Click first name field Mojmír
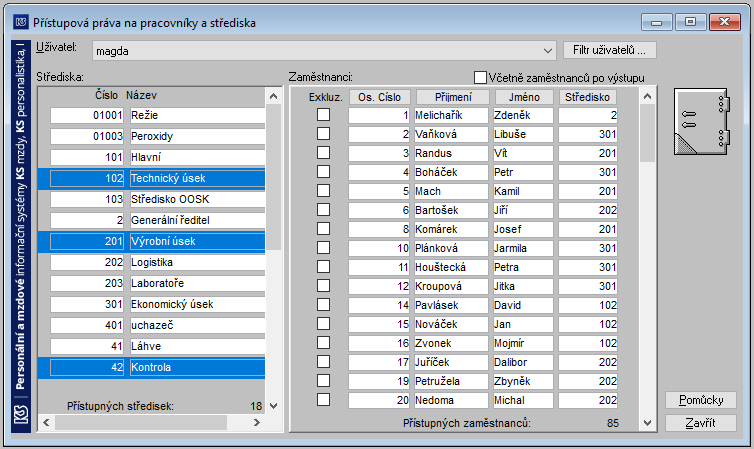Viewport: 754px width, 449px height. [x=523, y=343]
